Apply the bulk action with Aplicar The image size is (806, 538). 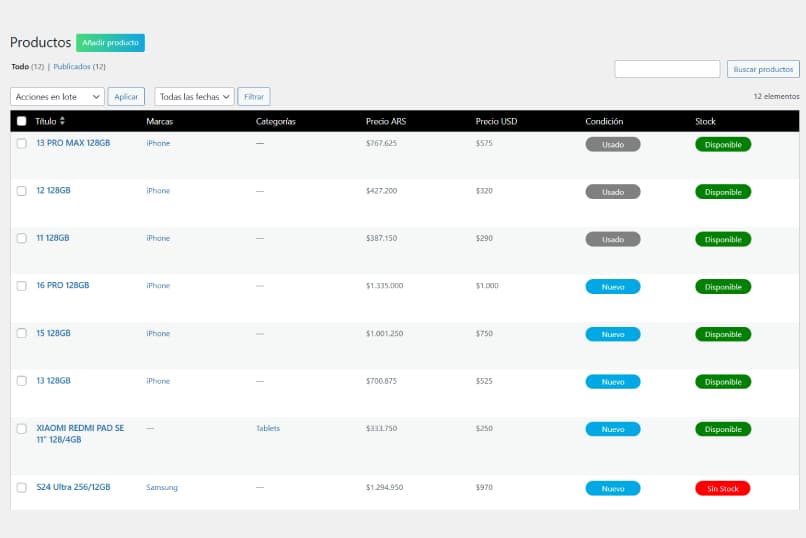(126, 97)
